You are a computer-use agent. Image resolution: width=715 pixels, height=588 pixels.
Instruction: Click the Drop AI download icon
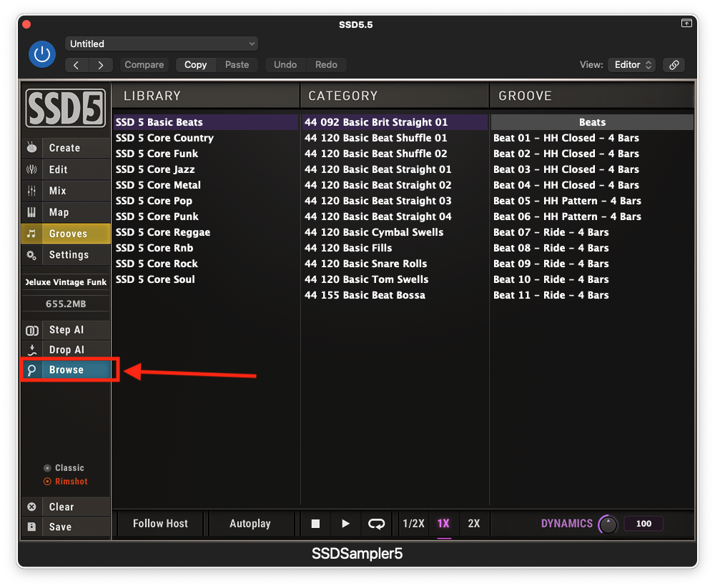coord(31,349)
